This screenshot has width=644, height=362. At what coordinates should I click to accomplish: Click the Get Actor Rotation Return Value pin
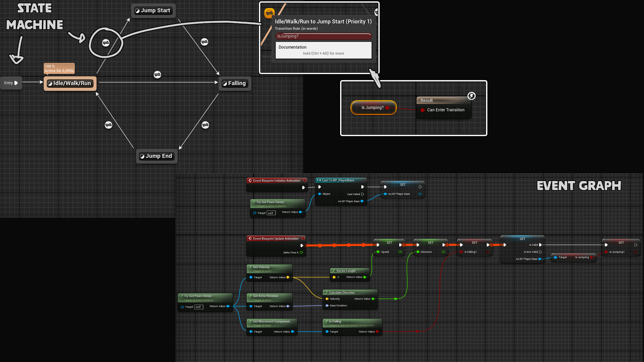(x=288, y=306)
